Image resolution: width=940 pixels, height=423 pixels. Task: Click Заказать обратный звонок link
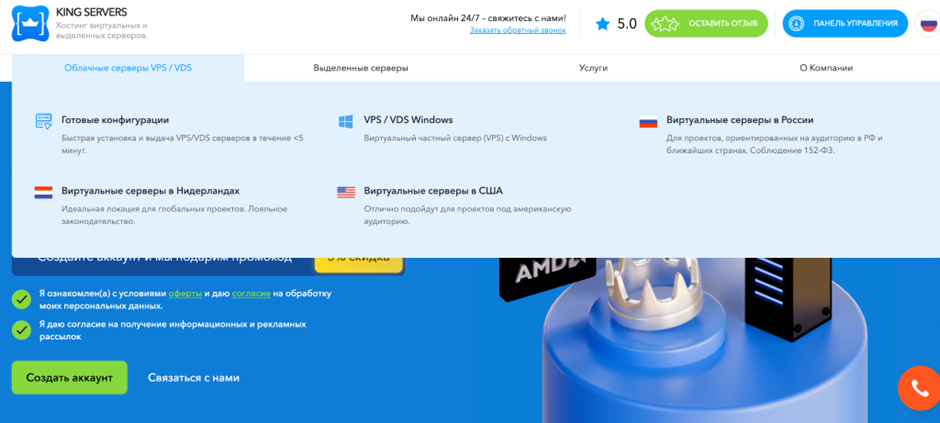(518, 30)
